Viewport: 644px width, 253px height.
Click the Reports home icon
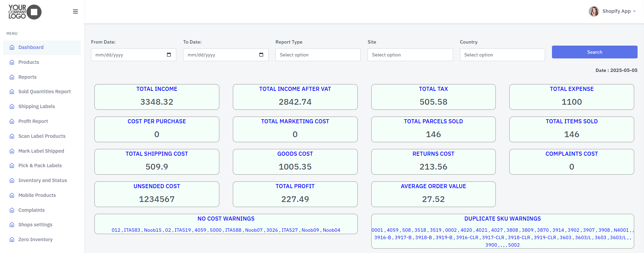tap(12, 77)
